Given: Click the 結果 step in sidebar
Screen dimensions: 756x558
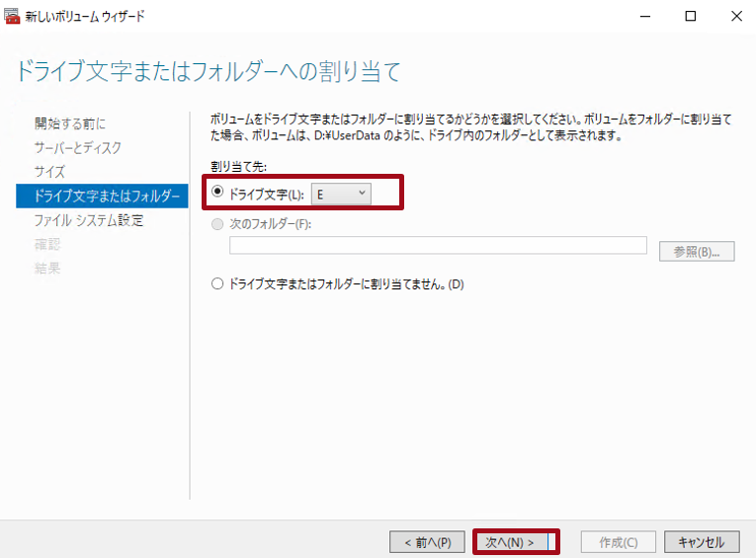Looking at the screenshot, I should click(x=47, y=269).
